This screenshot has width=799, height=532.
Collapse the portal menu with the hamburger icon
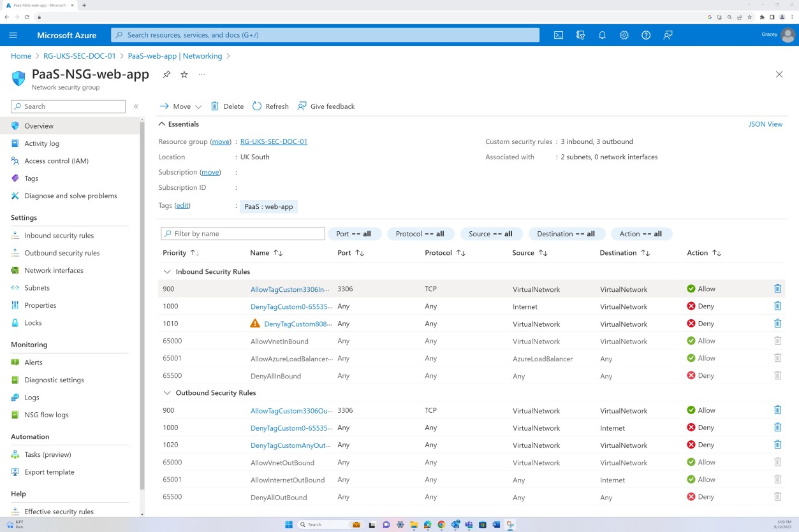tap(13, 35)
